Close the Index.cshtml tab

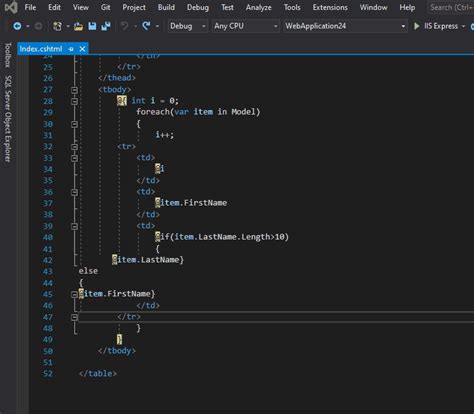tap(82, 49)
